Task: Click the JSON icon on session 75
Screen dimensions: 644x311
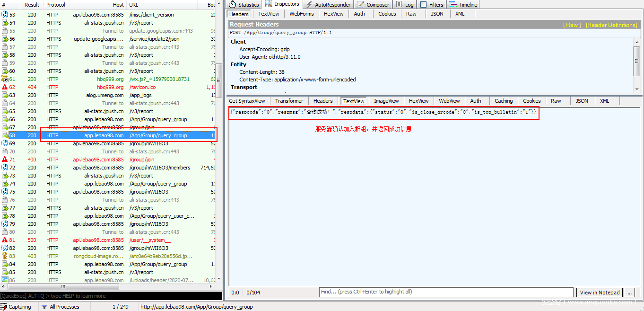Action: 5,192
